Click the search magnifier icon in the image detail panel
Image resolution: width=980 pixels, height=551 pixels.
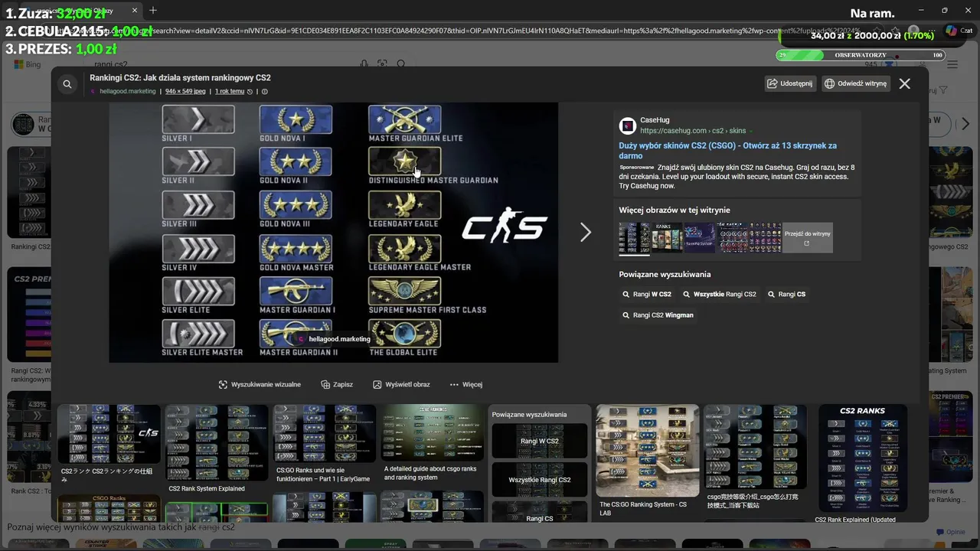pos(67,84)
